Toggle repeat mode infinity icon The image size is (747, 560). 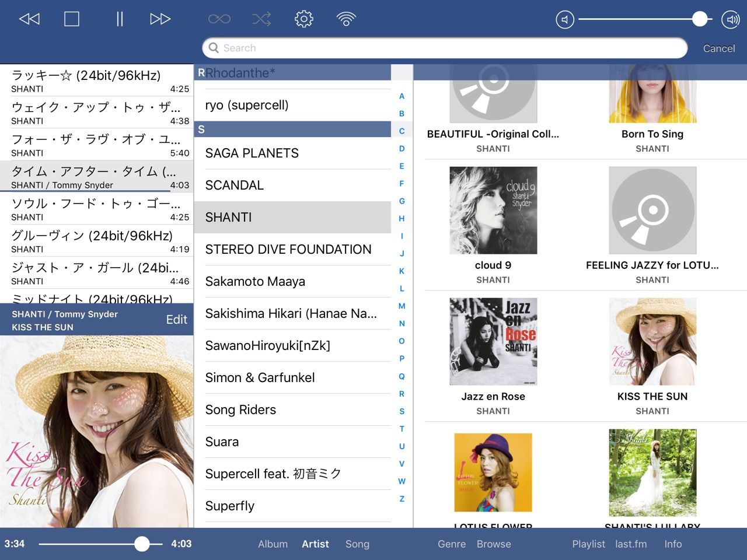219,19
